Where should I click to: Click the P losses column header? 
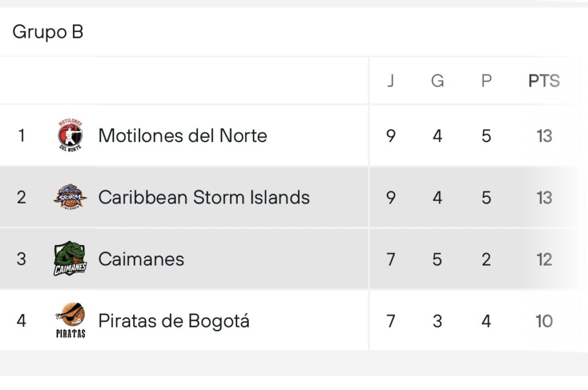pos(486,81)
